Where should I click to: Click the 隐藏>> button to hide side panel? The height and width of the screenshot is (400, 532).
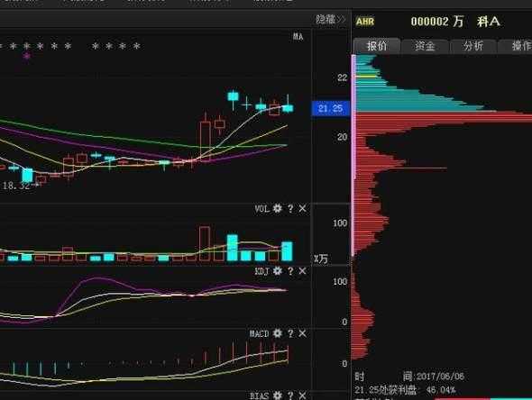click(x=330, y=19)
